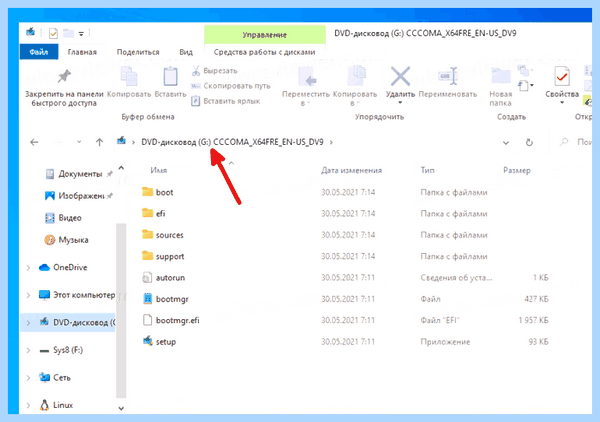This screenshot has width=600, height=422.
Task: Click Copy path (Скопировать путь)
Action: pos(231,86)
